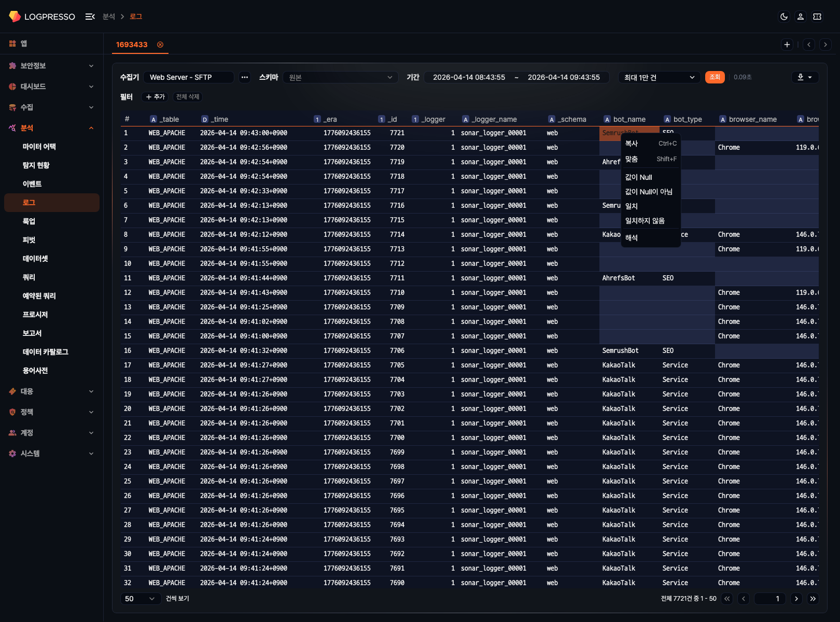The height and width of the screenshot is (622, 840).
Task: Open the 스키마 원본 dropdown
Action: [x=340, y=77]
